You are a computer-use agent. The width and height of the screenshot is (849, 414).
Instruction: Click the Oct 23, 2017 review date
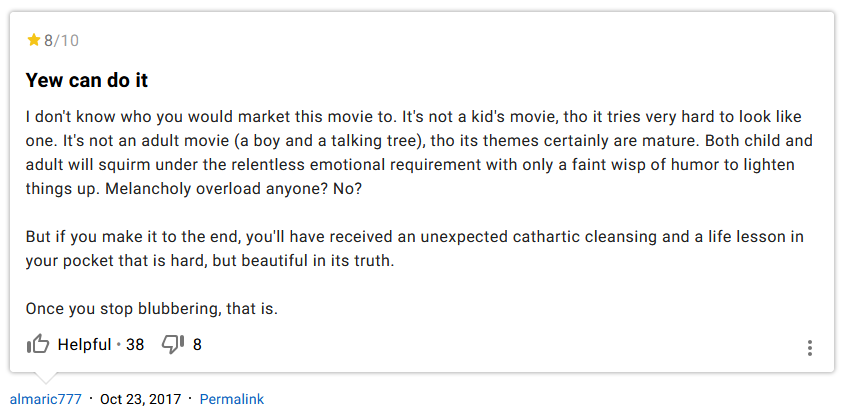point(141,399)
